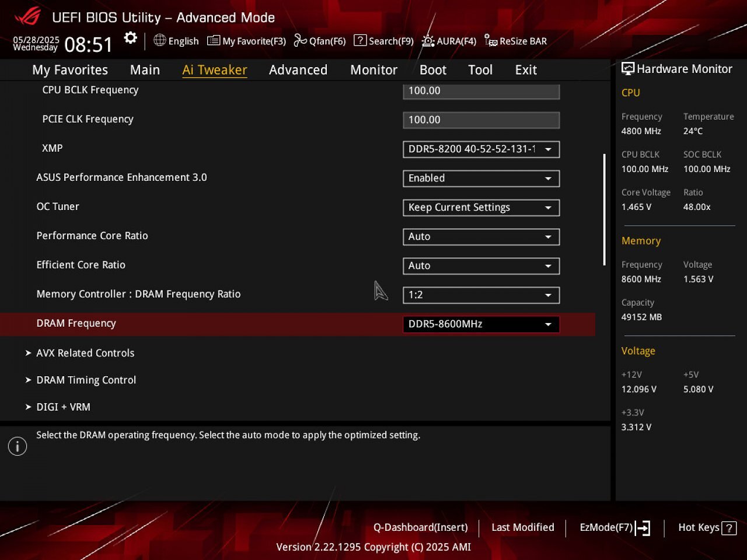747x560 pixels.
Task: Click the globe language icon
Action: (x=159, y=40)
